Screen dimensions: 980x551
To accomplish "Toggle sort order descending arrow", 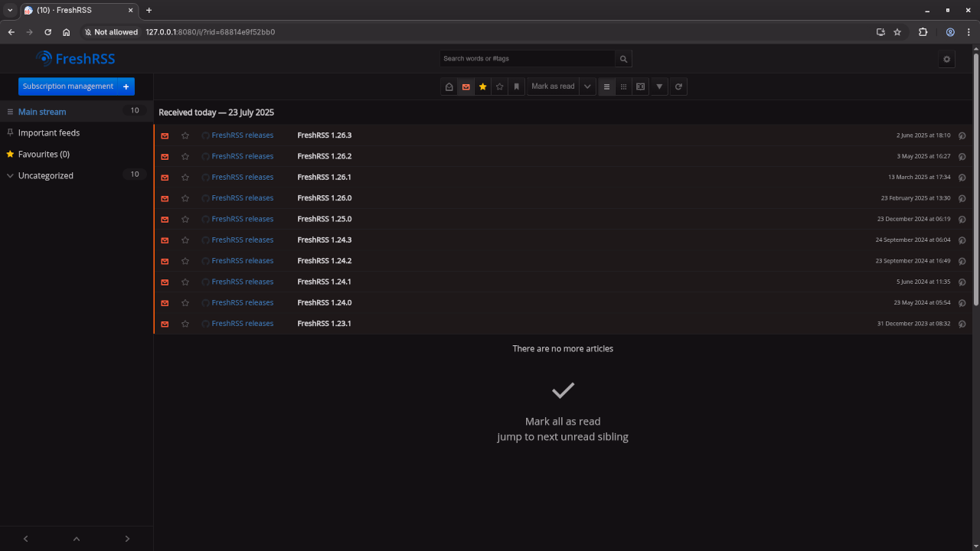I will point(659,86).
